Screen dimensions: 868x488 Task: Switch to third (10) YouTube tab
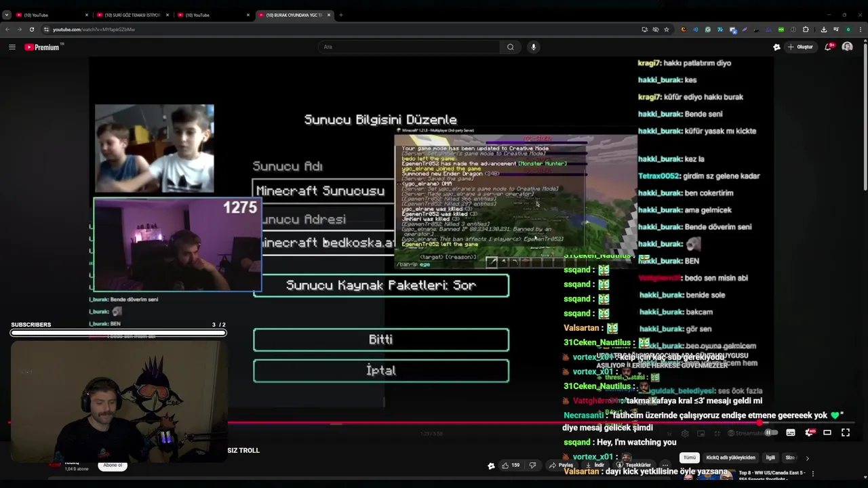click(x=212, y=15)
